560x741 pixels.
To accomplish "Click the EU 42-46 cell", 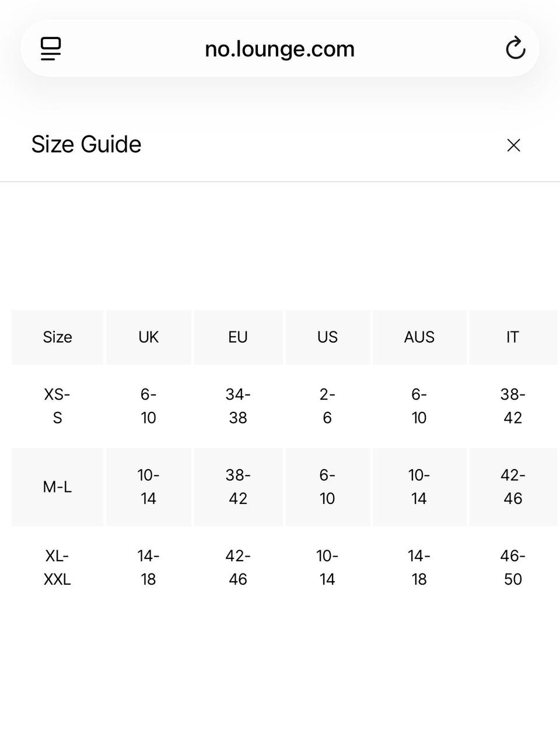I will 238,568.
